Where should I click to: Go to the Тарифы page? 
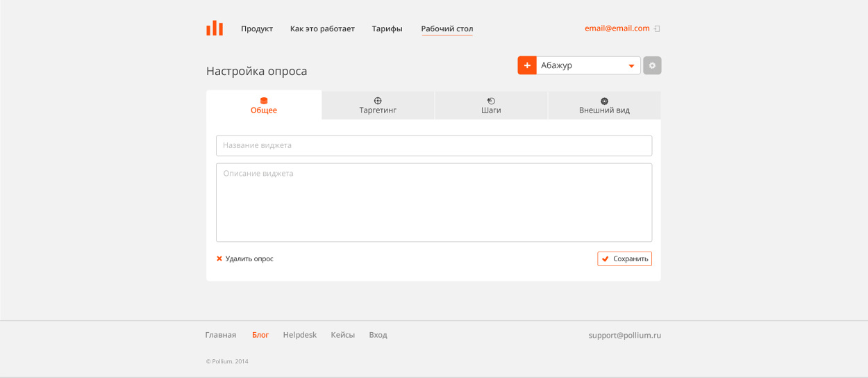(387, 28)
